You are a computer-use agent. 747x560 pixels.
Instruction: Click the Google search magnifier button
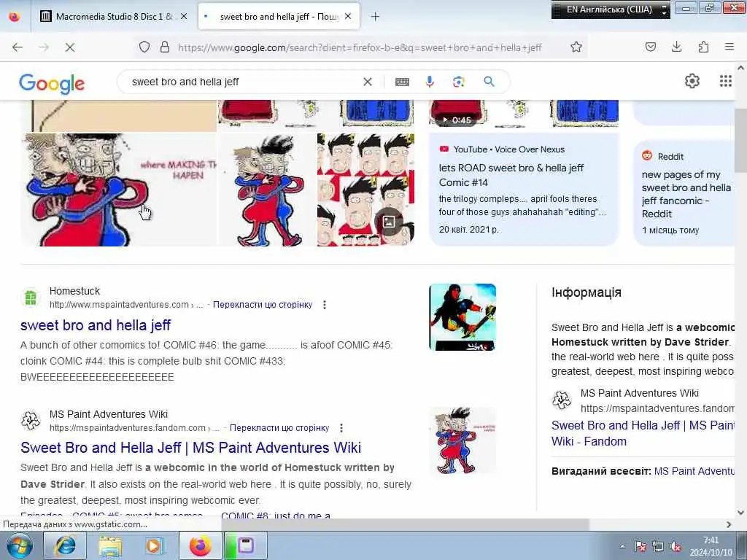(489, 82)
